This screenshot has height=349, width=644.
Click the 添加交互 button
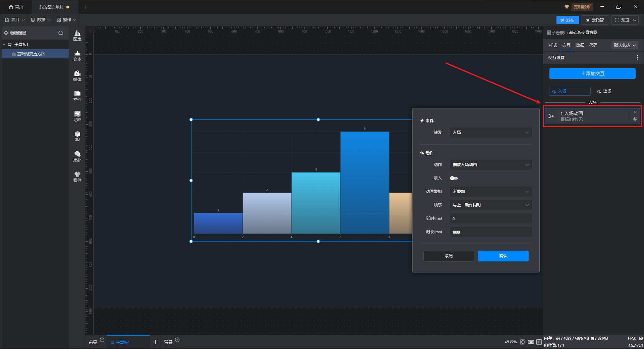click(x=592, y=73)
